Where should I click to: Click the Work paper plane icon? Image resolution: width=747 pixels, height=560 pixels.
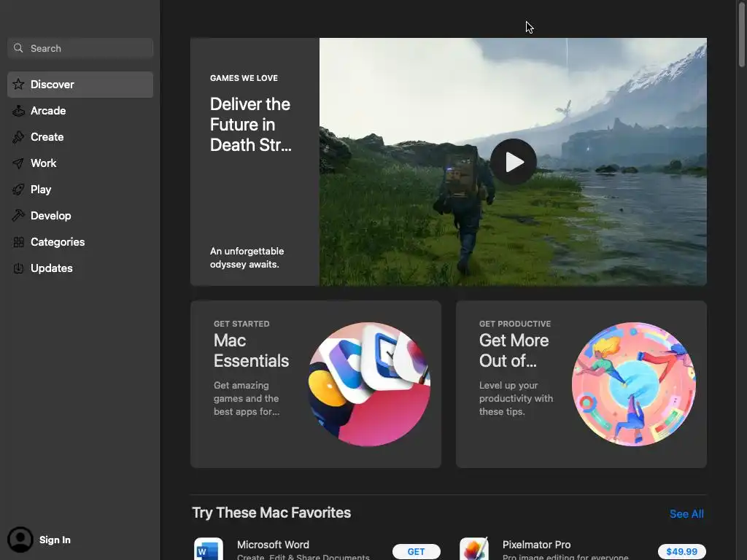18,163
